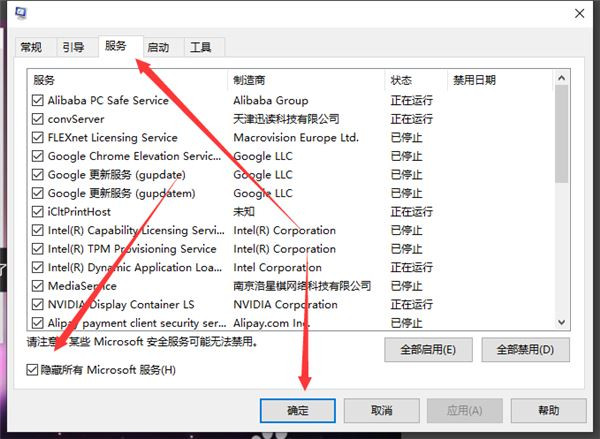
Task: Click the 全部禁用 button
Action: [525, 350]
